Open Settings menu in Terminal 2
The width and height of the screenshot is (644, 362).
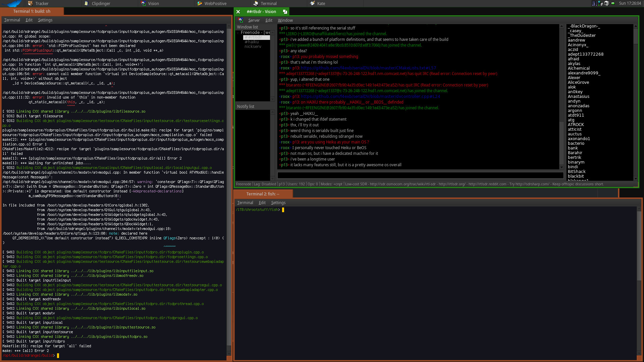click(278, 203)
